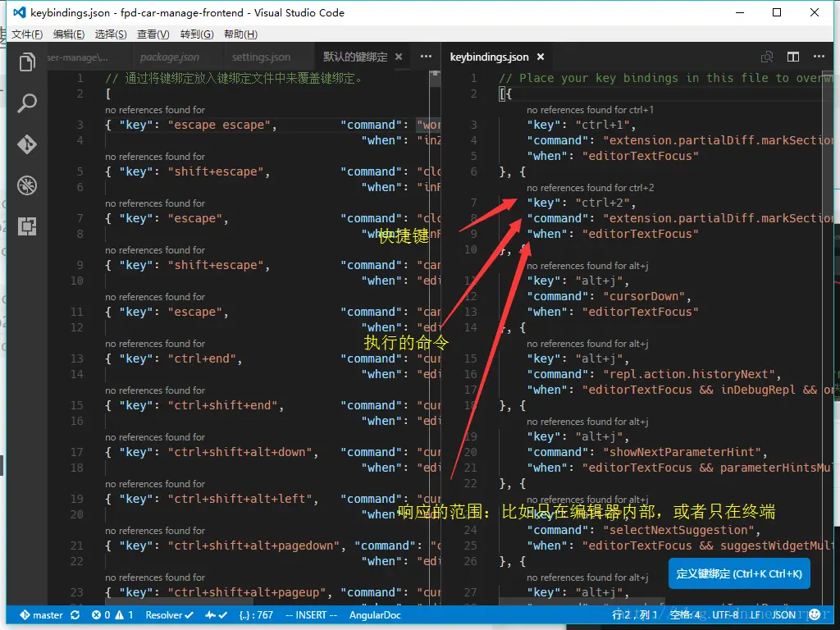Select language mode JSON in status bar
Viewport: 840px width, 630px height.
click(x=783, y=615)
